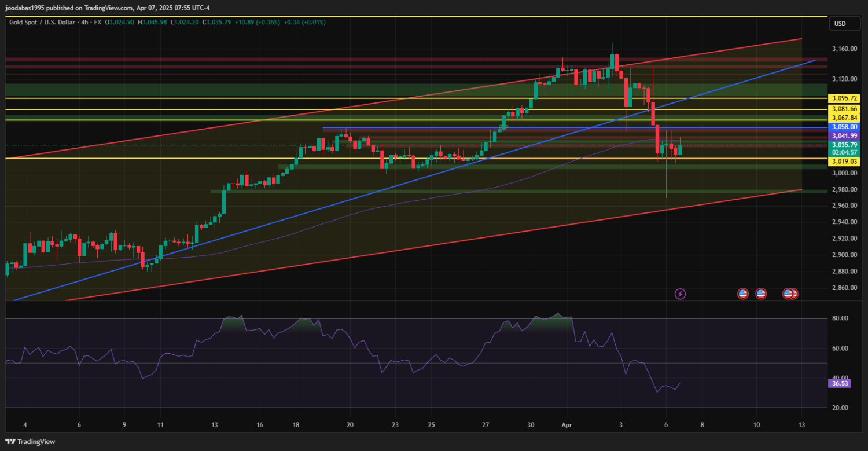This screenshot has height=451, width=868.
Task: Click the 2,920.00 price axis tick
Action: click(x=844, y=239)
